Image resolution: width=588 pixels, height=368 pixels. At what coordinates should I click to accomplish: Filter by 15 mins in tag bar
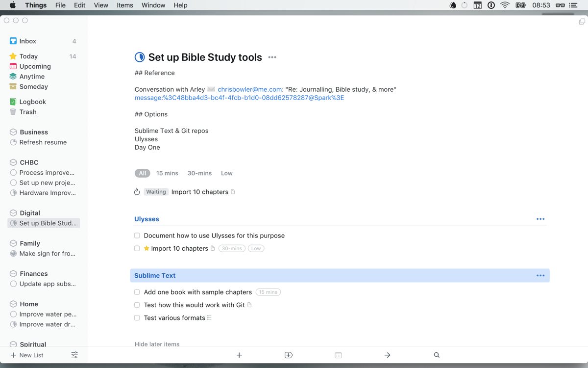(167, 173)
